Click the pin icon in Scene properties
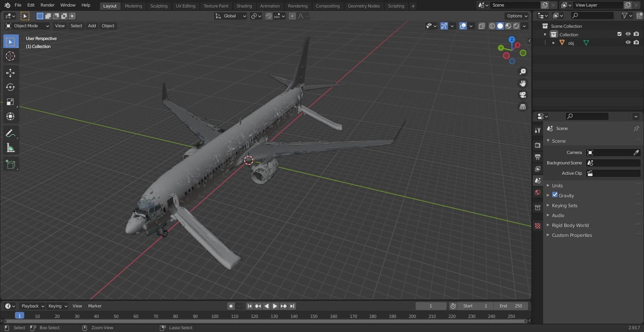 tap(636, 129)
